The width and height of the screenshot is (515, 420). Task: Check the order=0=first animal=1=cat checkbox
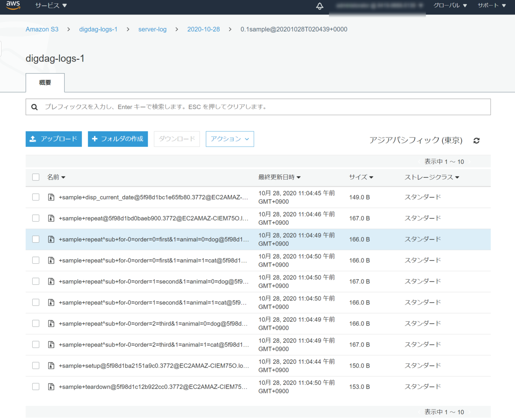(x=36, y=260)
